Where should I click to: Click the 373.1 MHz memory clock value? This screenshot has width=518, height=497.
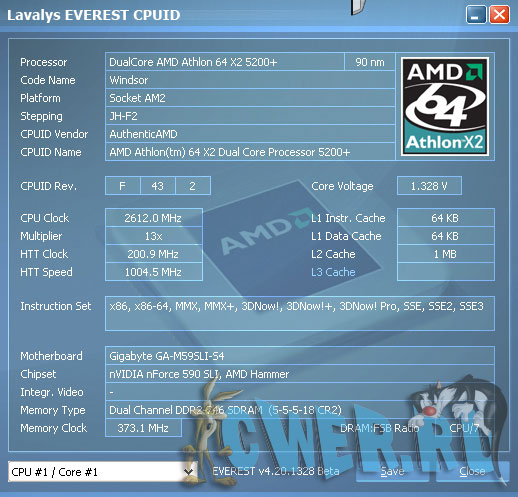pos(143,428)
